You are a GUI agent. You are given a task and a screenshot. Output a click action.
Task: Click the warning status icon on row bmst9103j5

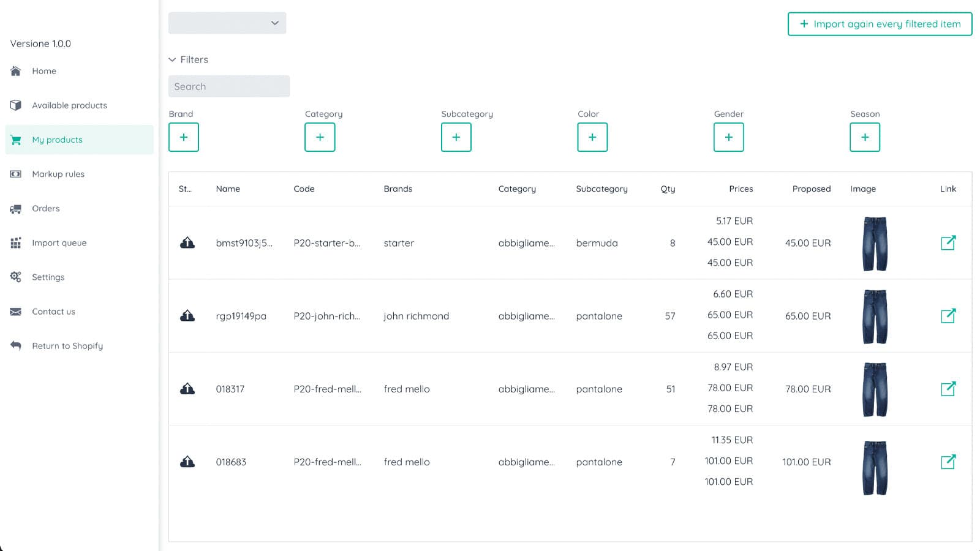click(x=187, y=243)
